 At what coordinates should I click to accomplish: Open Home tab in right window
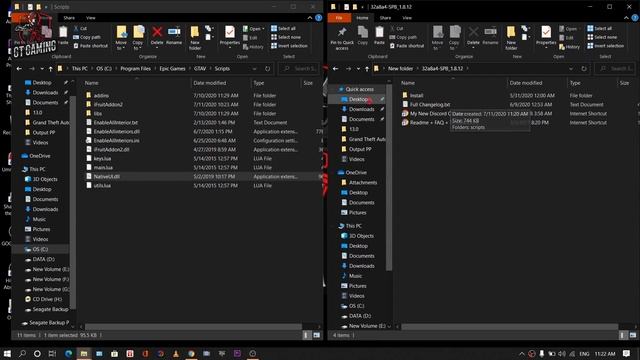pyautogui.click(x=362, y=18)
